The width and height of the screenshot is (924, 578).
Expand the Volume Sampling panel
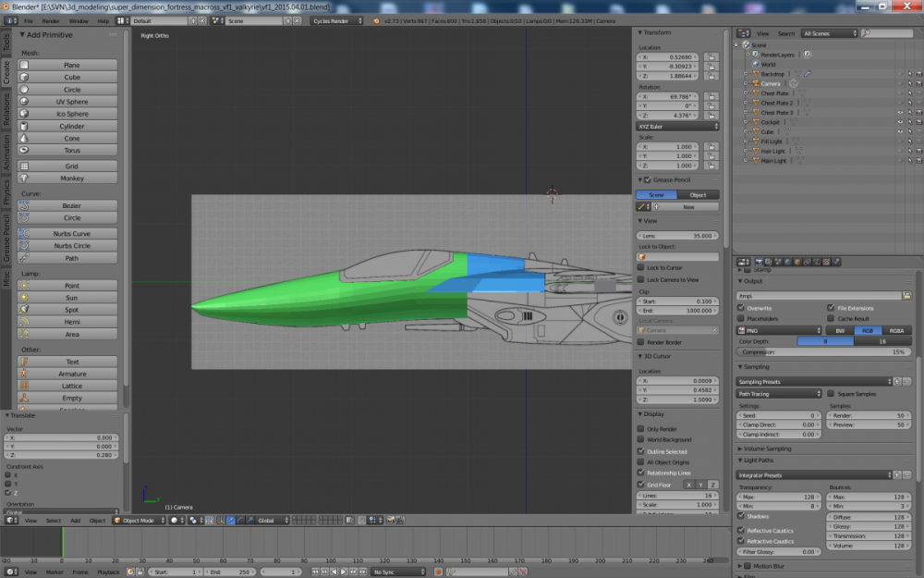coord(766,449)
